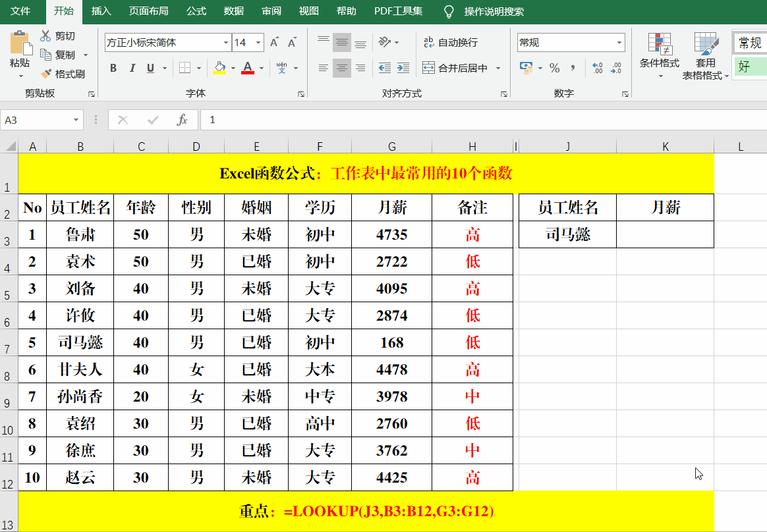This screenshot has width=767, height=532.
Task: Click the select-all corner triangle
Action: (10, 146)
